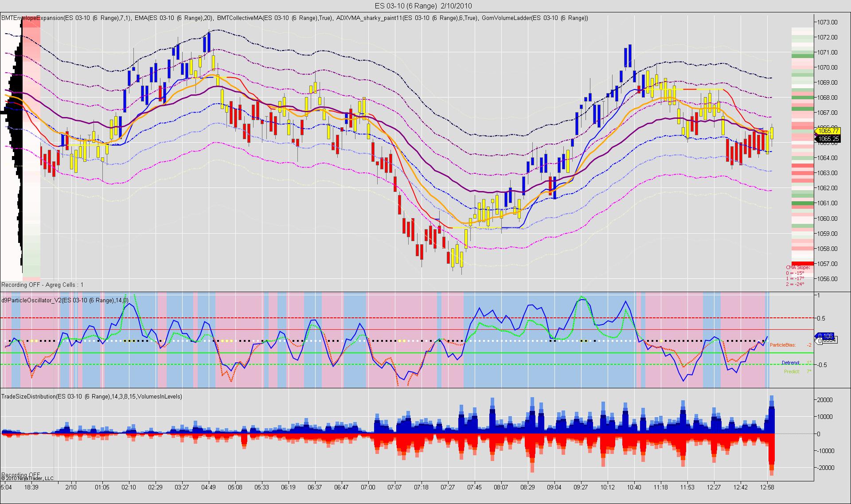Select the CMA slope value 1 = -17°
The height and width of the screenshot is (504, 851).
pyautogui.click(x=795, y=279)
